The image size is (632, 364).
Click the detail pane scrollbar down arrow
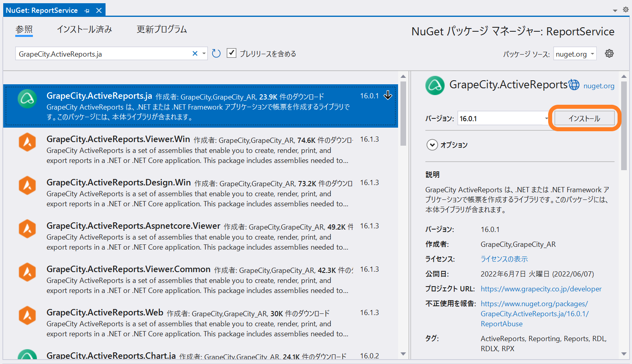(x=624, y=354)
